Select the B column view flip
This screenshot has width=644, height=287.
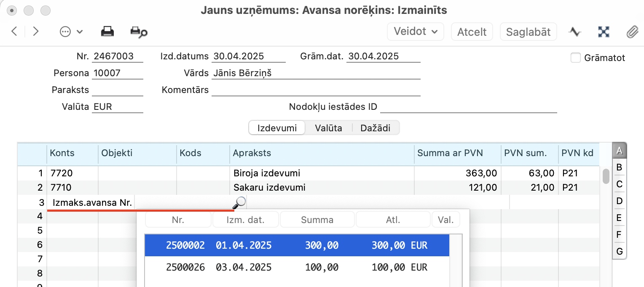coord(619,167)
